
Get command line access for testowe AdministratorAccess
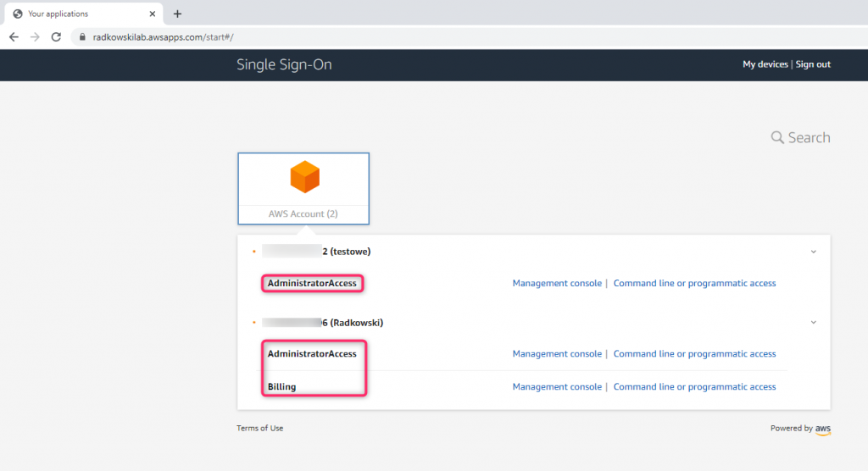tap(694, 283)
